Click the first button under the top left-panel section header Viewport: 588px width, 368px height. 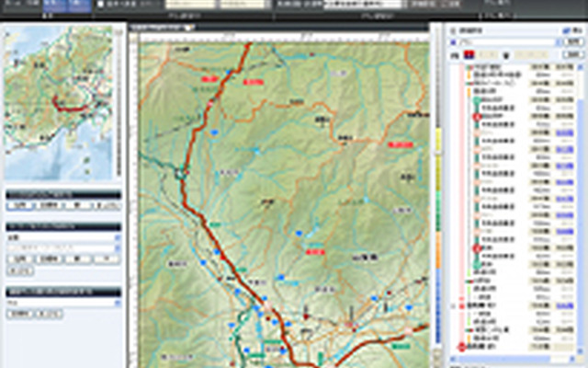(x=20, y=205)
